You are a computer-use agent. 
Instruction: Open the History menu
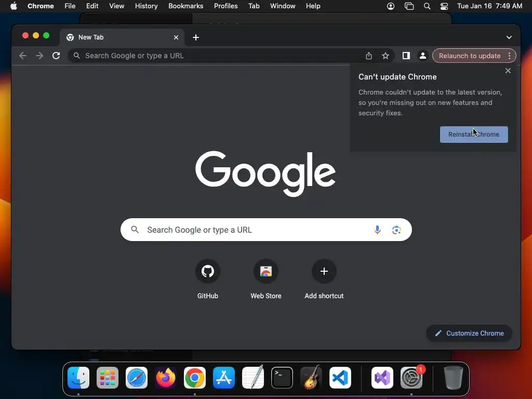[x=146, y=6]
